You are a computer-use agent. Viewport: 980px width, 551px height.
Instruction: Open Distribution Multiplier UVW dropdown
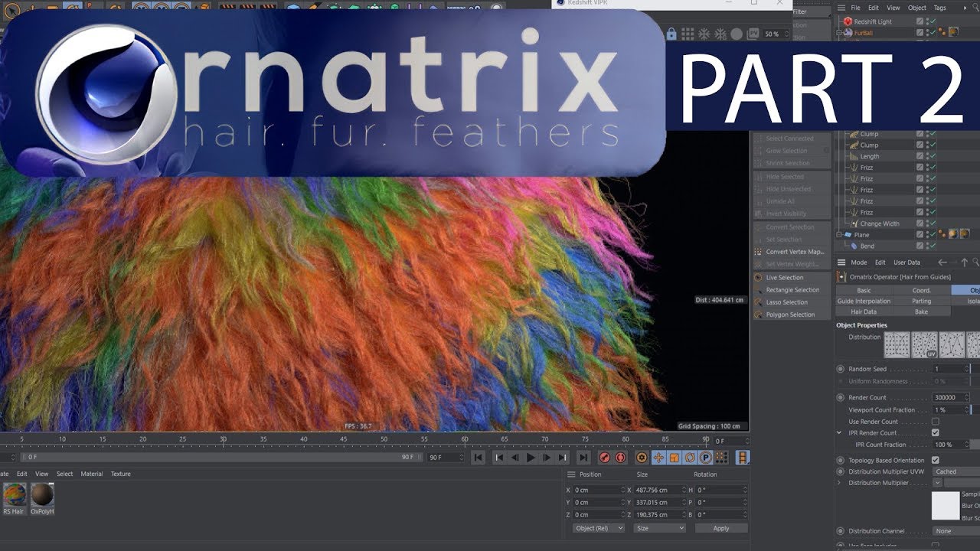pos(955,472)
